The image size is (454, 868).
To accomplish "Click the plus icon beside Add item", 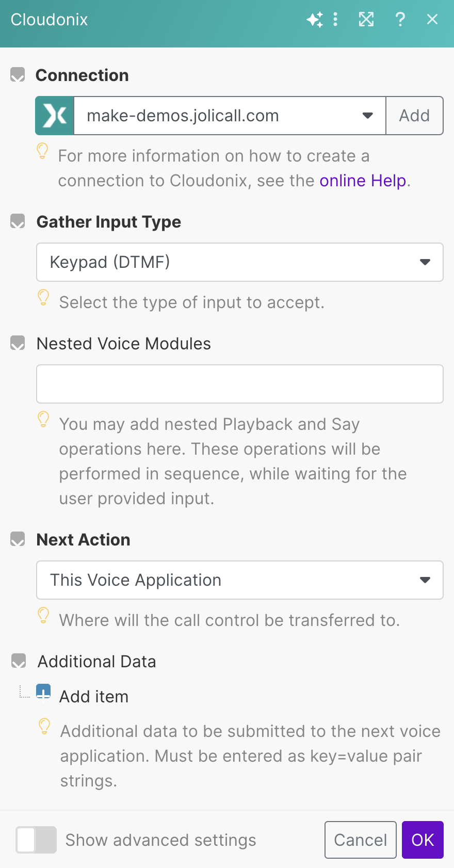I will point(43,692).
